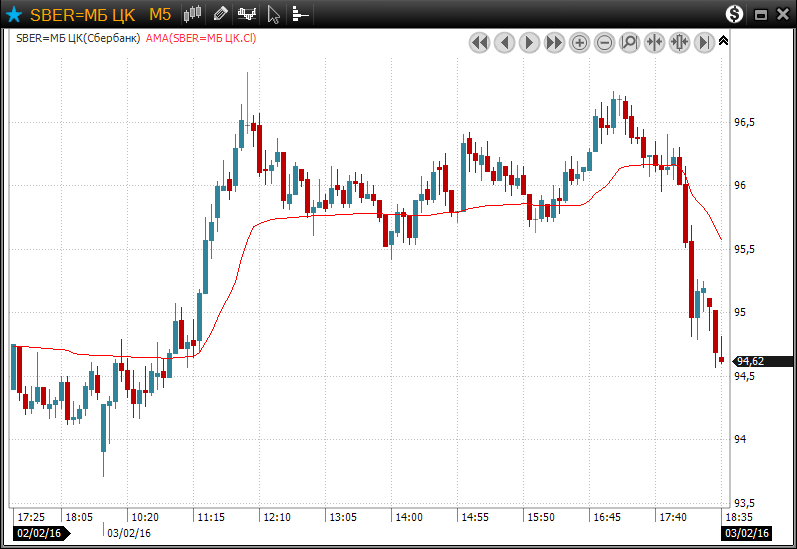Collapse the navigation toolbar with double chevron
This screenshot has height=549, width=797.
coord(724,41)
